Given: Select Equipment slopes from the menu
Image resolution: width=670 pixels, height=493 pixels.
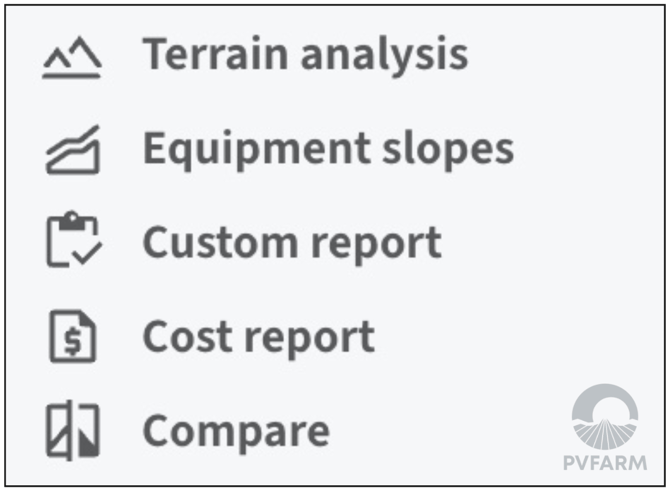Looking at the screenshot, I should [328, 148].
